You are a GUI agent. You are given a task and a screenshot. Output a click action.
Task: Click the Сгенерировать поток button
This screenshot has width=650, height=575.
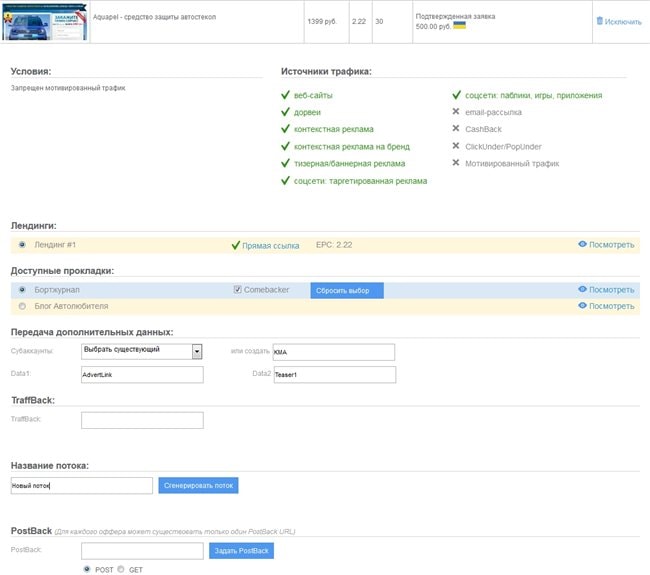click(x=198, y=485)
